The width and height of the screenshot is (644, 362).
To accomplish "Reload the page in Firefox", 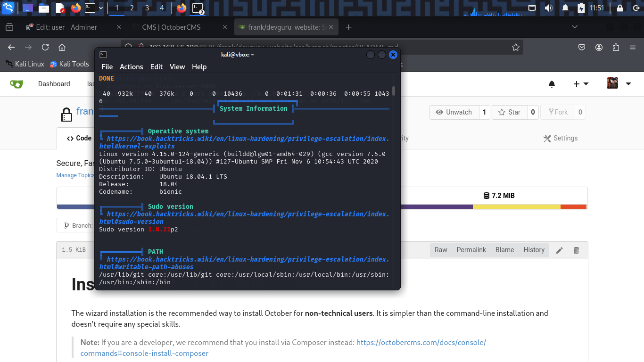I will click(45, 47).
